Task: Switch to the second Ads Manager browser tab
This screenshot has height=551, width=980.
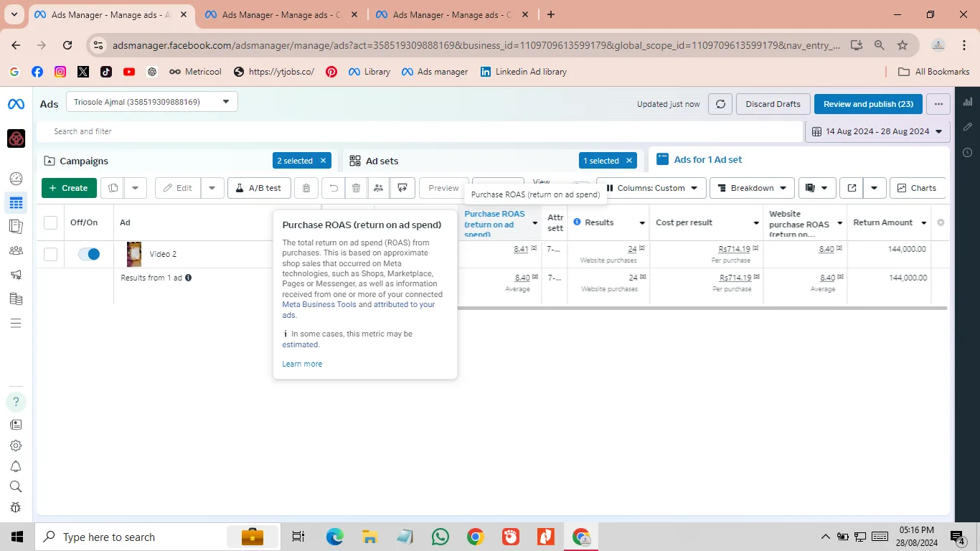Action: (x=283, y=15)
